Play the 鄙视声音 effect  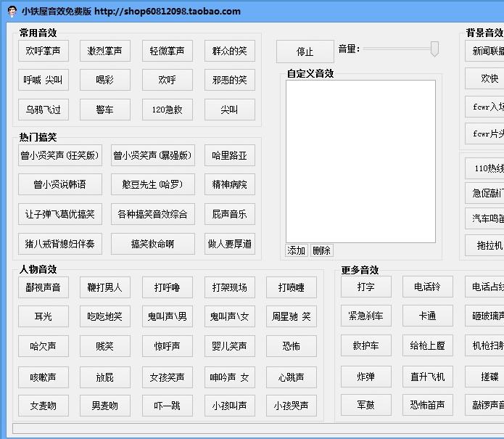click(44, 287)
